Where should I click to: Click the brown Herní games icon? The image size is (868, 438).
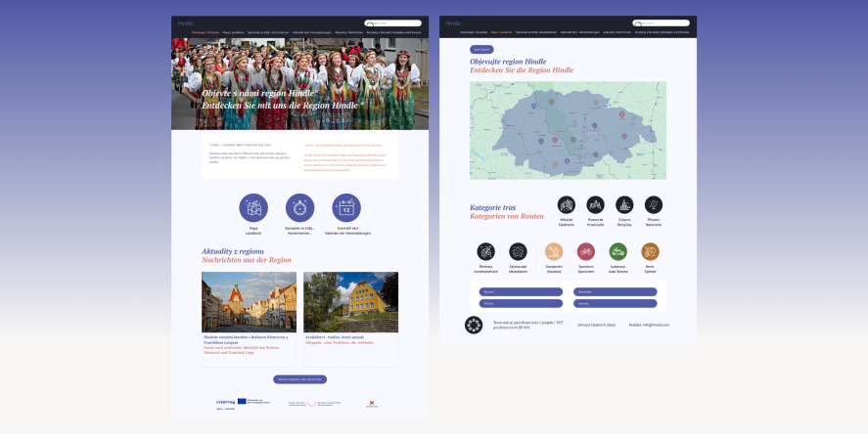coord(650,251)
